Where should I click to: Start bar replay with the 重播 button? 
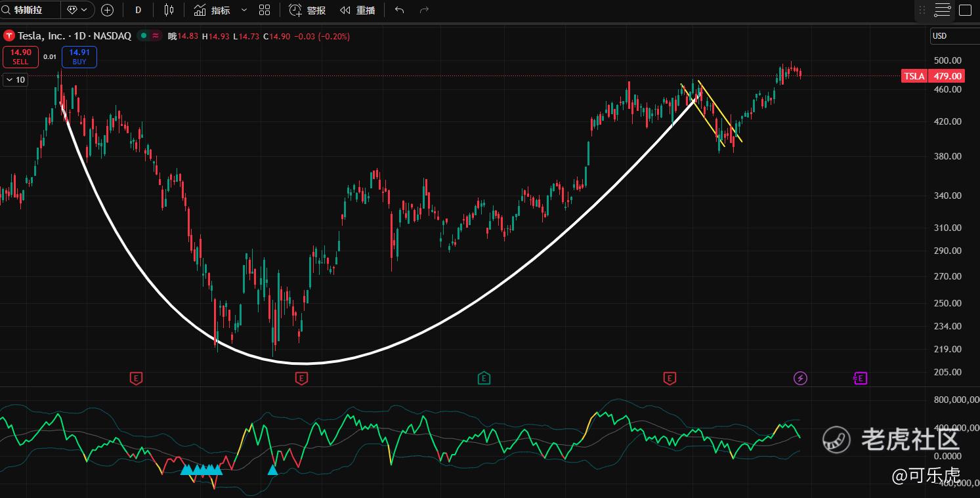click(358, 10)
